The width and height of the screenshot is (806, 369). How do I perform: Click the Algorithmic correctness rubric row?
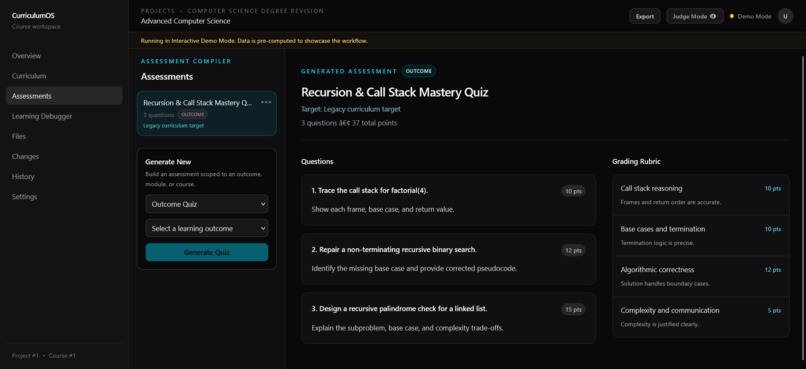(x=701, y=276)
